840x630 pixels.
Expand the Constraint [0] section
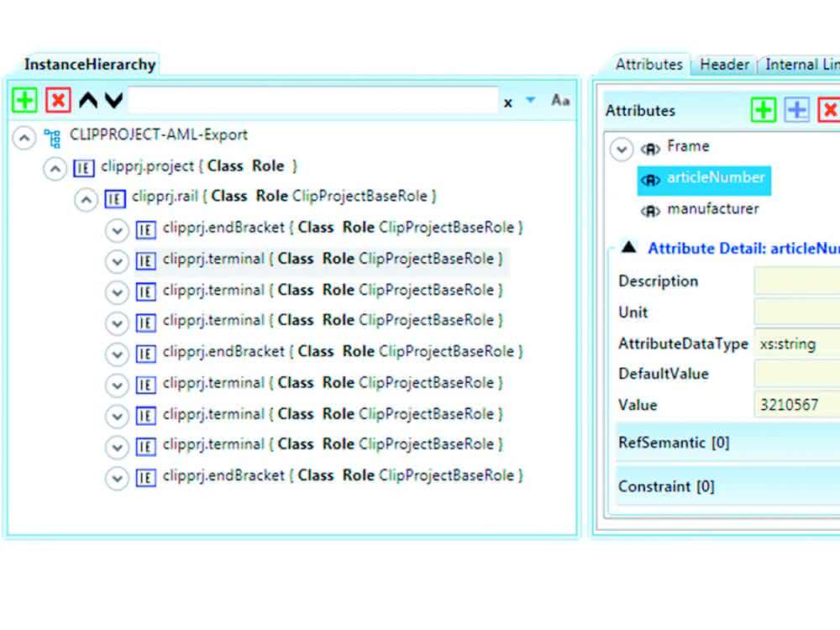pyautogui.click(x=728, y=486)
